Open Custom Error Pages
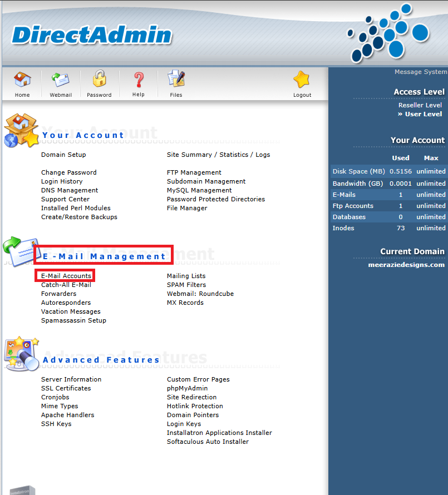Viewport: 448px width, 495px height. pos(199,379)
